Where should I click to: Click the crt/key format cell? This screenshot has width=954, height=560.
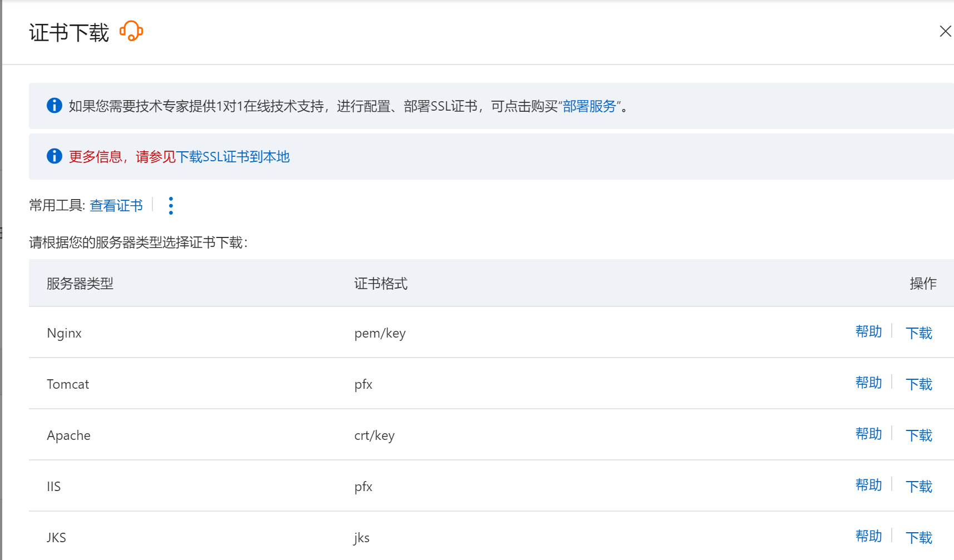click(374, 435)
